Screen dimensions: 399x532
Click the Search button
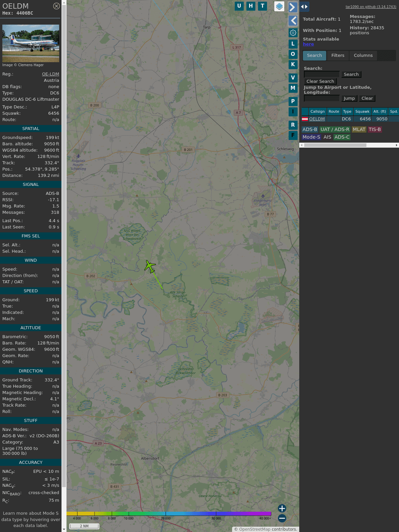point(351,74)
